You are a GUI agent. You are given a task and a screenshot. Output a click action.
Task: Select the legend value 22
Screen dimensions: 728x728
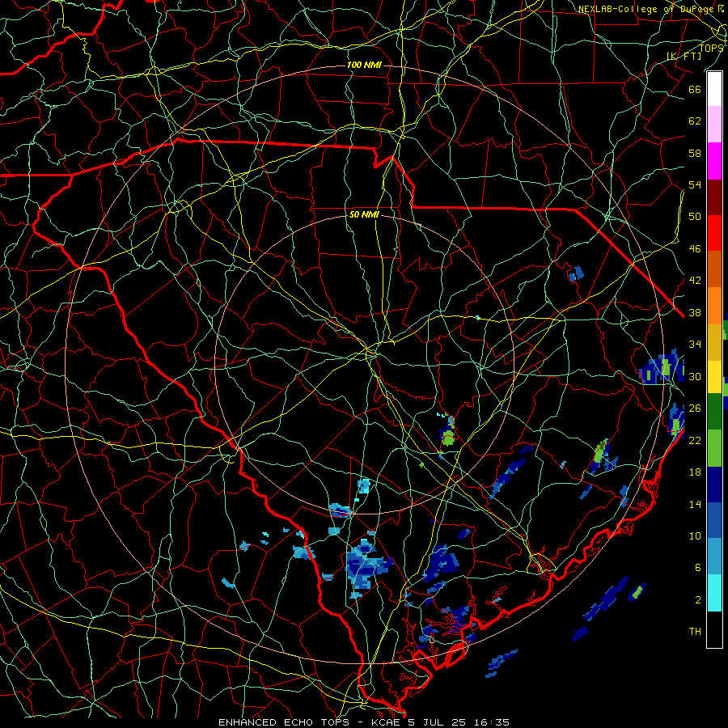pos(695,440)
